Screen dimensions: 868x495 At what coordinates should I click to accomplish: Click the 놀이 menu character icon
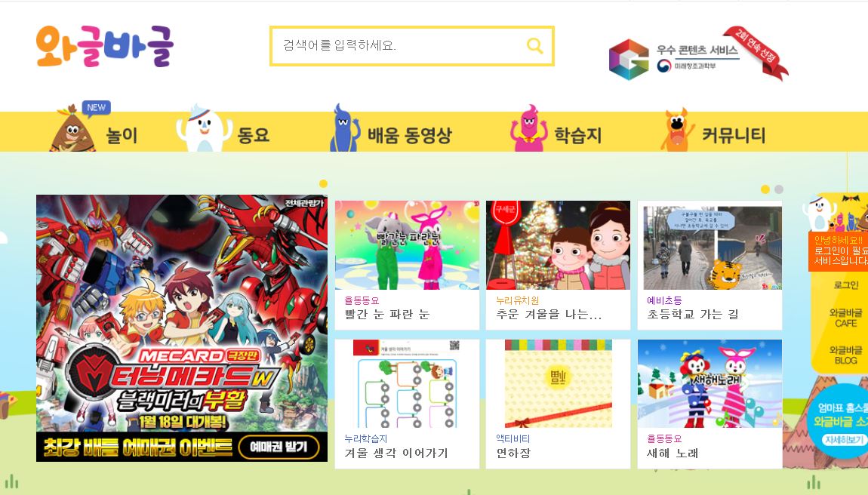pyautogui.click(x=72, y=128)
